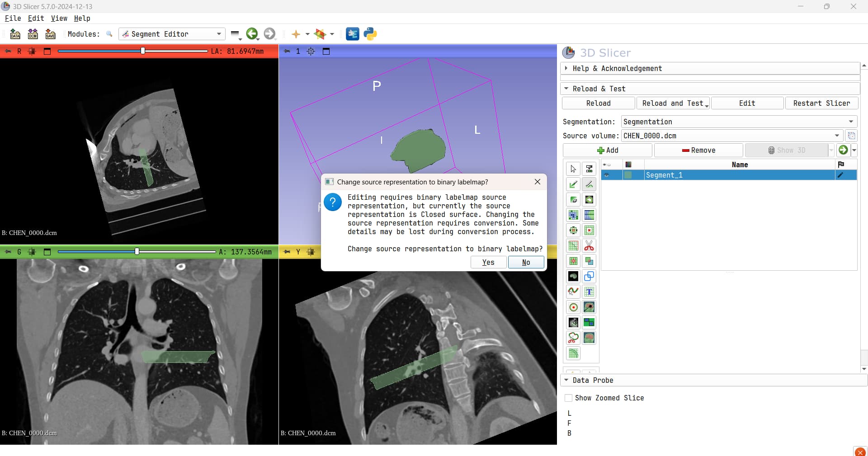Select the Engrave text effect with letter T
Viewport: 868px width, 456px height.
click(x=589, y=292)
